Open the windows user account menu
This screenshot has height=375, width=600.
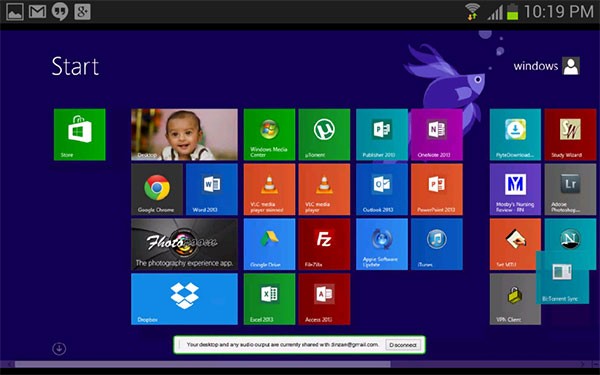point(546,66)
